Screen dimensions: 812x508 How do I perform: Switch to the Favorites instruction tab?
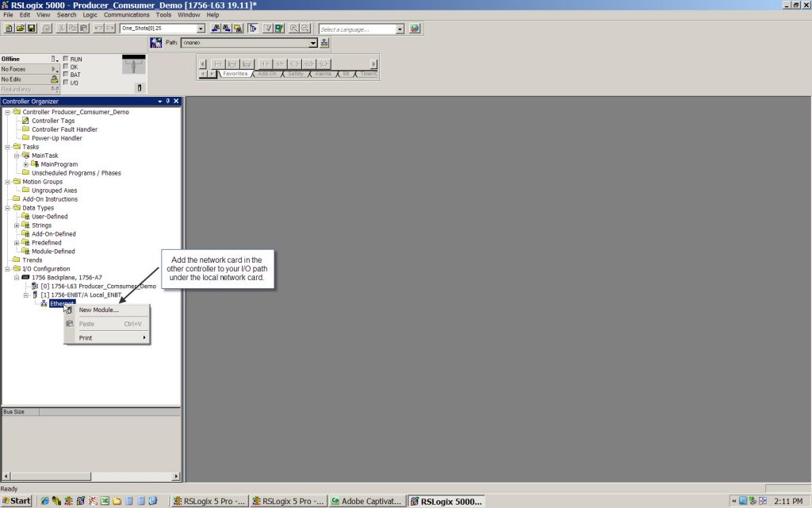[235, 74]
